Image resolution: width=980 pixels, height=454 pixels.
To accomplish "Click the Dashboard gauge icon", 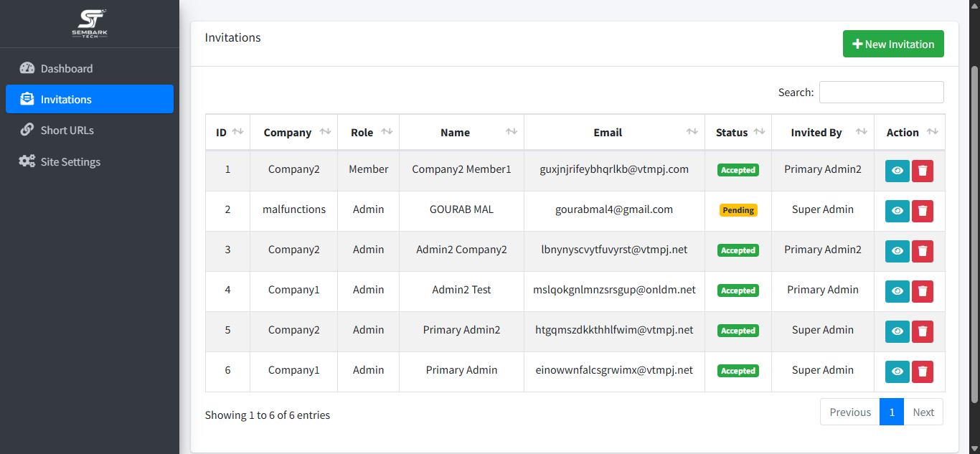I will [27, 68].
